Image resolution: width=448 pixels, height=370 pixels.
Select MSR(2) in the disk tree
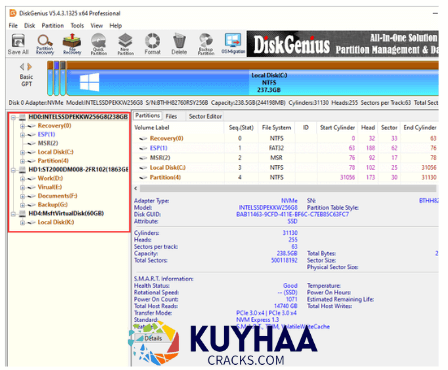[x=48, y=143]
